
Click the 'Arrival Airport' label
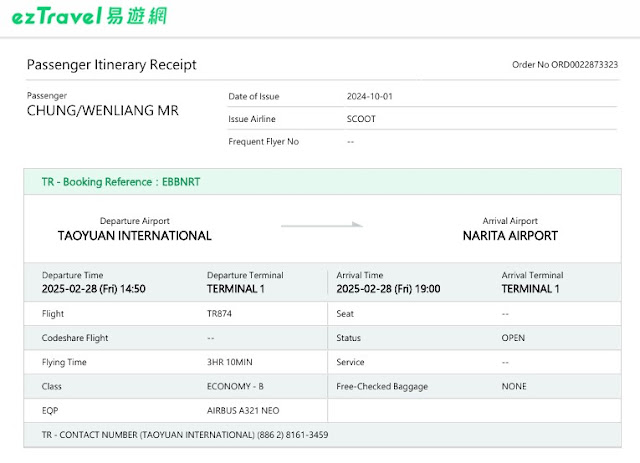(x=510, y=221)
